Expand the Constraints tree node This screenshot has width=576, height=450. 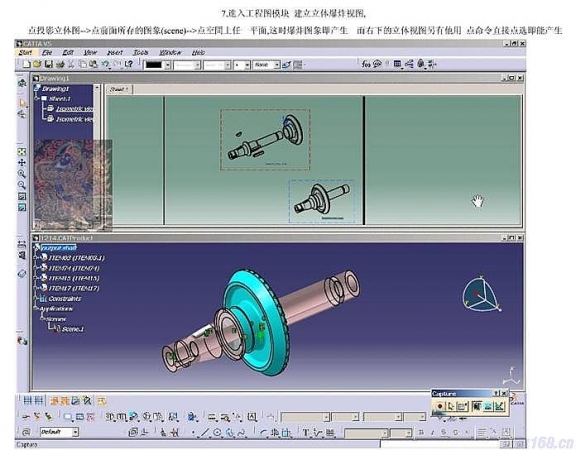[x=36, y=298]
